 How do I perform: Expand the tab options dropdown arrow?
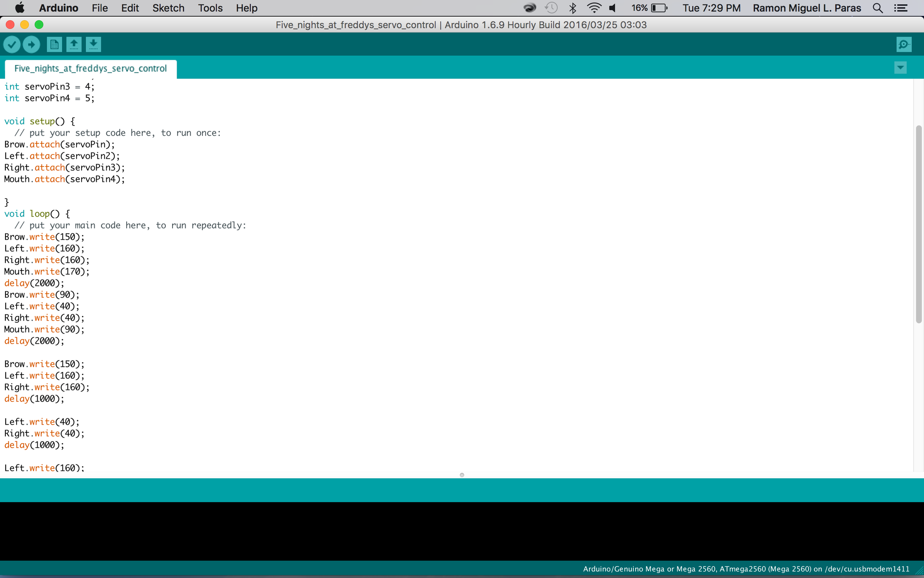pos(900,68)
